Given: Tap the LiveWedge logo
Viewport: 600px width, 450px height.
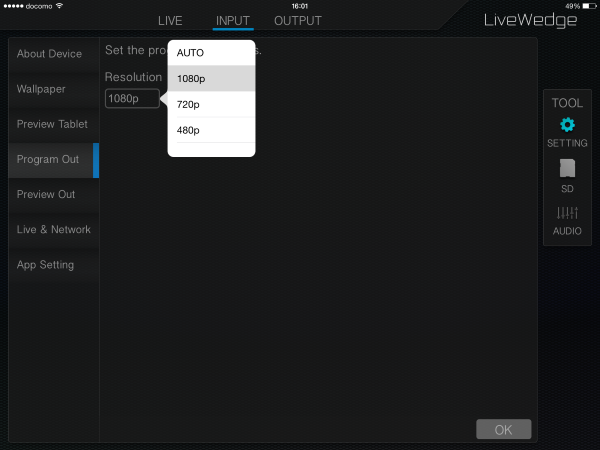Looking at the screenshot, I should point(530,20).
